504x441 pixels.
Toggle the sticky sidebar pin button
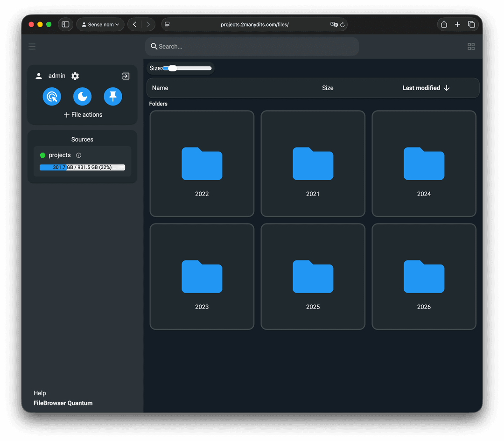click(113, 97)
